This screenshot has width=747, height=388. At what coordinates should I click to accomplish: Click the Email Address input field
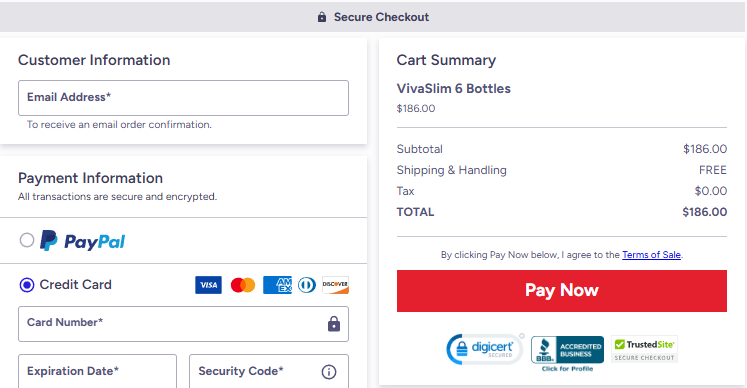(x=183, y=98)
